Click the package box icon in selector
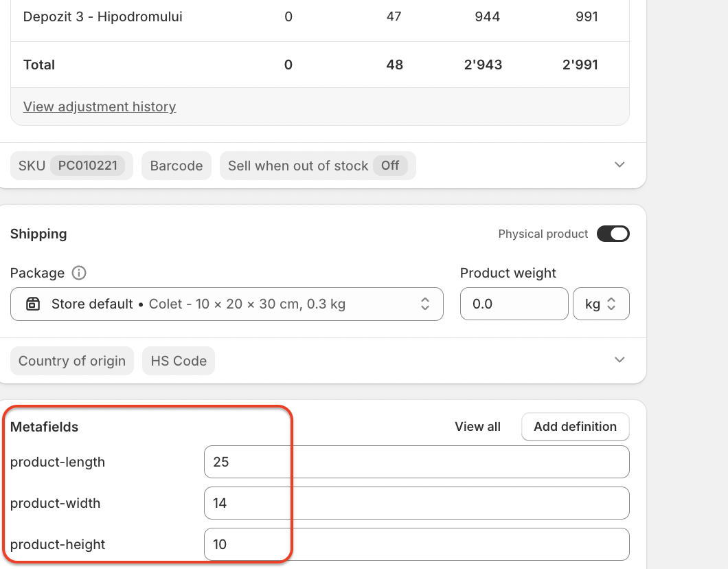 [33, 304]
